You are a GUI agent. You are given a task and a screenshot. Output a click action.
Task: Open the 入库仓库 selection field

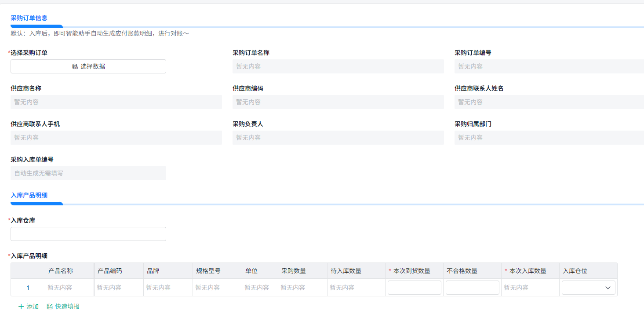coord(88,234)
